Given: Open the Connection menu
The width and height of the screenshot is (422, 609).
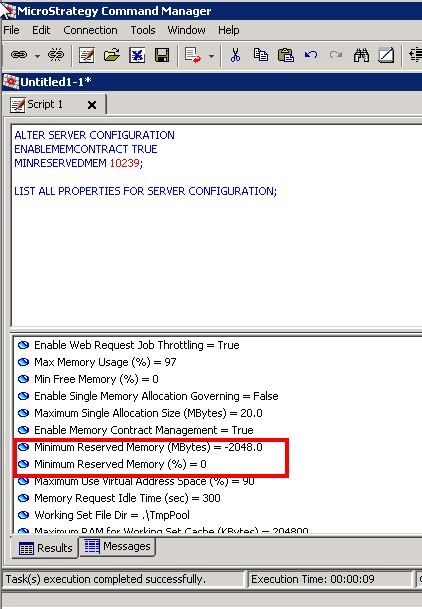Looking at the screenshot, I should [90, 30].
